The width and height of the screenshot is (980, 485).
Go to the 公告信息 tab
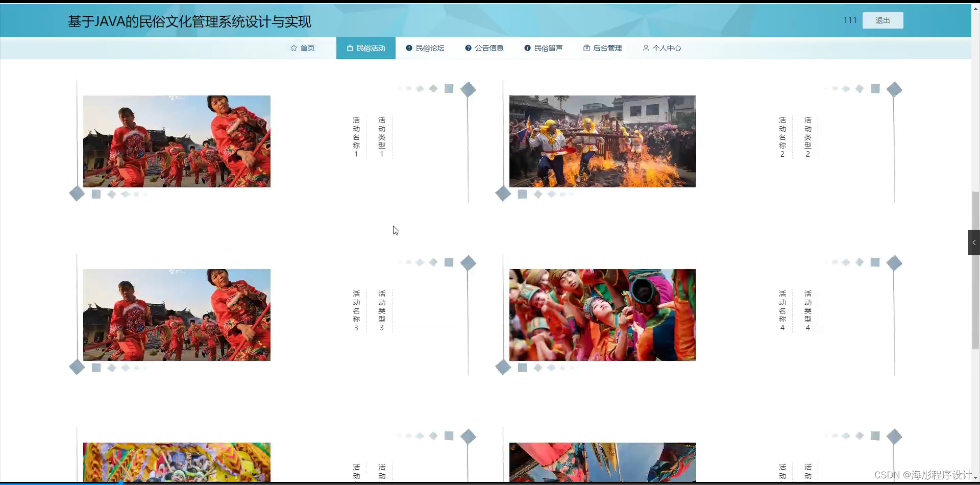(x=484, y=48)
